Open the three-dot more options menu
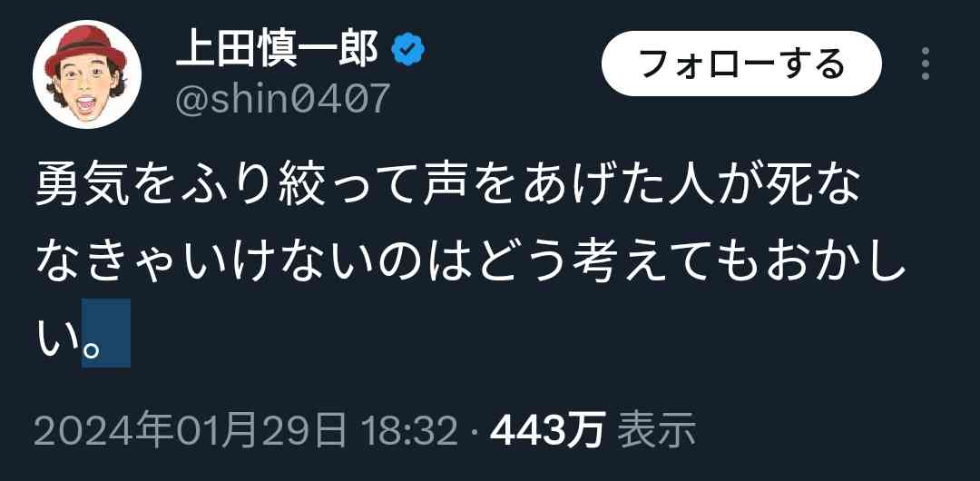980x481 pixels. (x=926, y=64)
